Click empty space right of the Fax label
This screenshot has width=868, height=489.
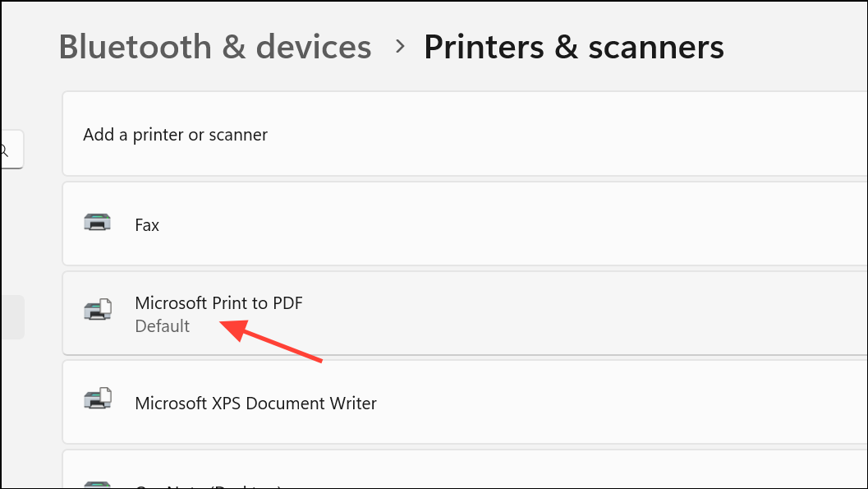[x=493, y=224]
